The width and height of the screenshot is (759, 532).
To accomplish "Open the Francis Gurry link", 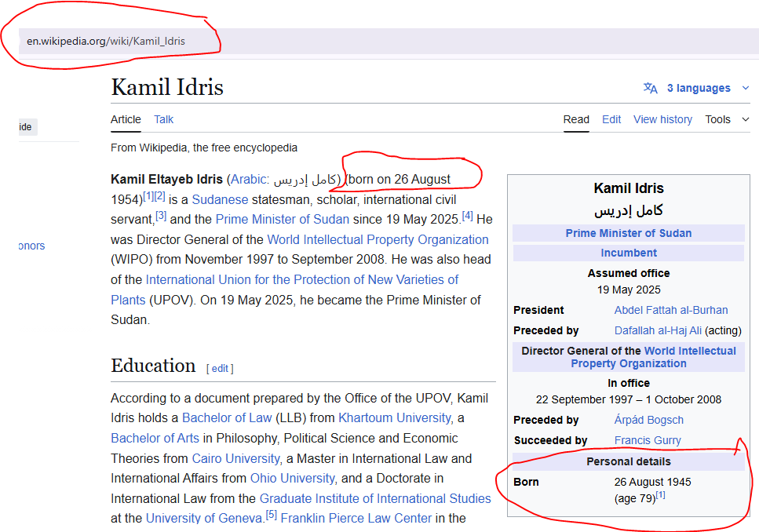I will click(x=648, y=440).
